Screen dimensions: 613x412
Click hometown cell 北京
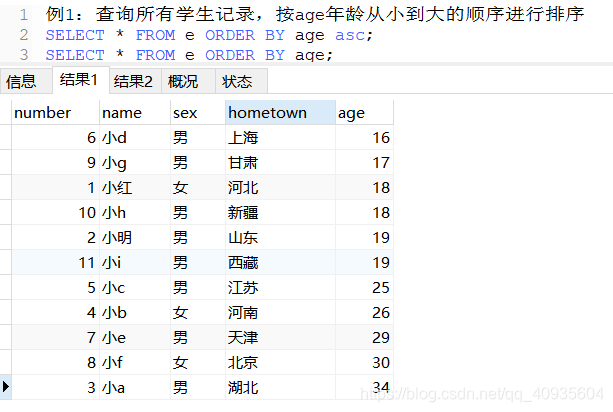pyautogui.click(x=280, y=363)
